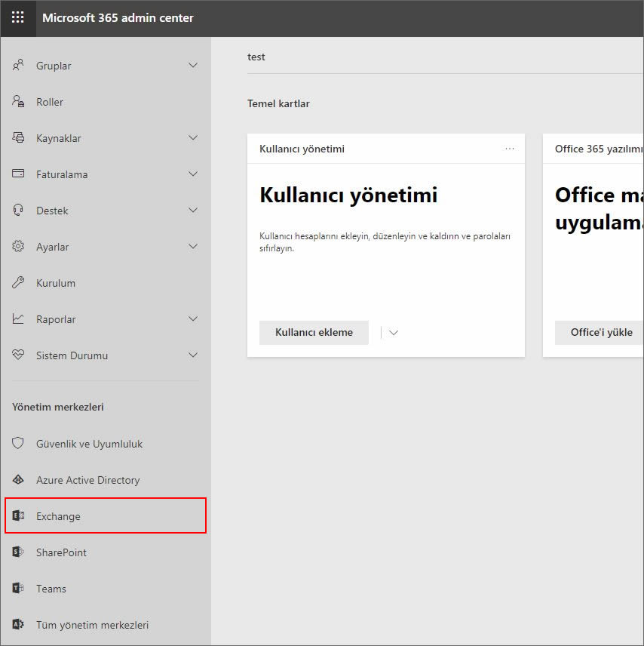This screenshot has height=646, width=644.
Task: Click the Güvenlik ve Uyumluluk shield icon
Action: coord(18,443)
